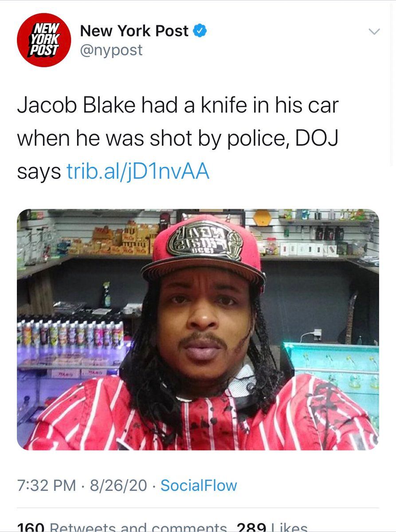Image resolution: width=396 pixels, height=532 pixels.
Task: Click the New York Post display name
Action: 134,31
